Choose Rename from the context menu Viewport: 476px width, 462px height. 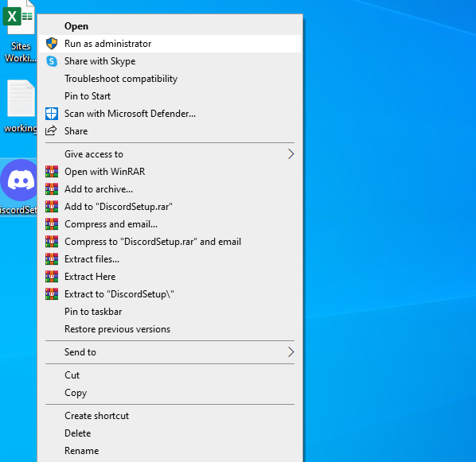tap(170, 451)
